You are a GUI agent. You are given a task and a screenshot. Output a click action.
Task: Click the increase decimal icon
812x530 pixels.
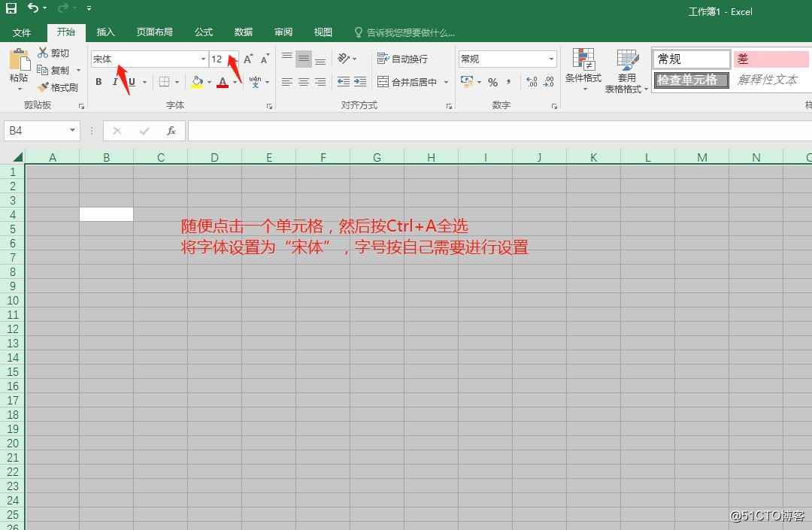point(532,82)
